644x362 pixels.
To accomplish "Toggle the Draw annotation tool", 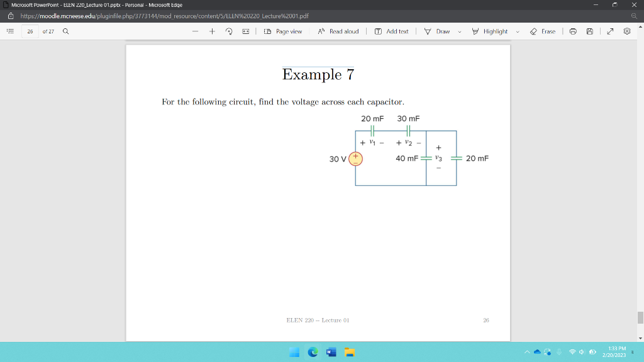I will 440,31.
